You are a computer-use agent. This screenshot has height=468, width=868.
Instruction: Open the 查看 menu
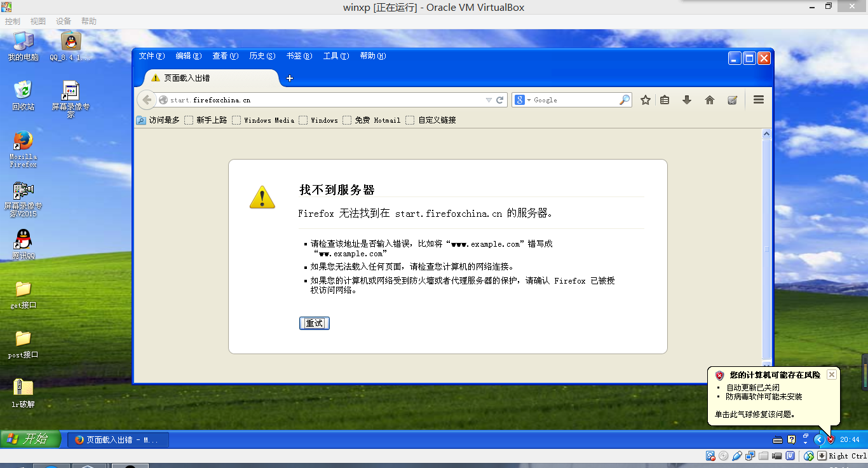(x=226, y=56)
